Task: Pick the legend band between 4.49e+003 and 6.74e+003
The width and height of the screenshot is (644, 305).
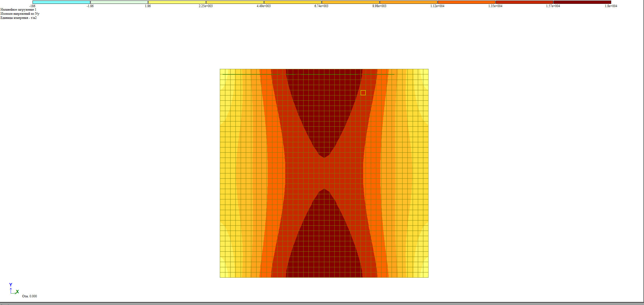Action: pyautogui.click(x=293, y=2)
